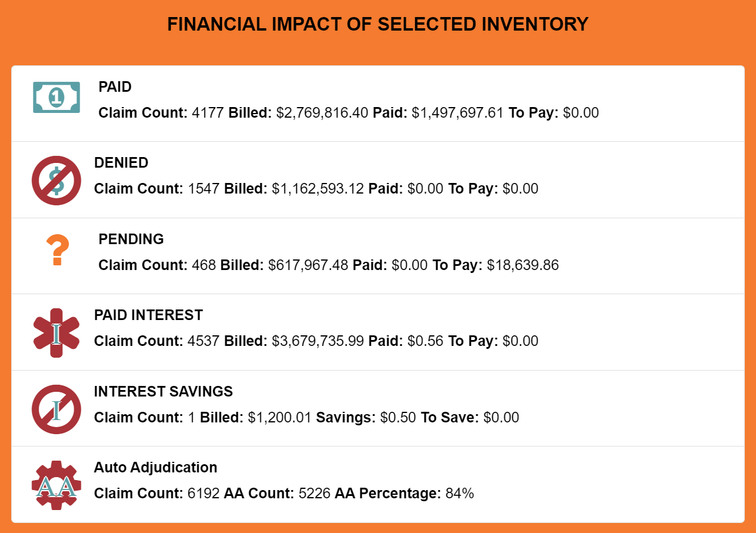
Task: Click the Interest Savings crossed-out I icon
Action: 57,409
